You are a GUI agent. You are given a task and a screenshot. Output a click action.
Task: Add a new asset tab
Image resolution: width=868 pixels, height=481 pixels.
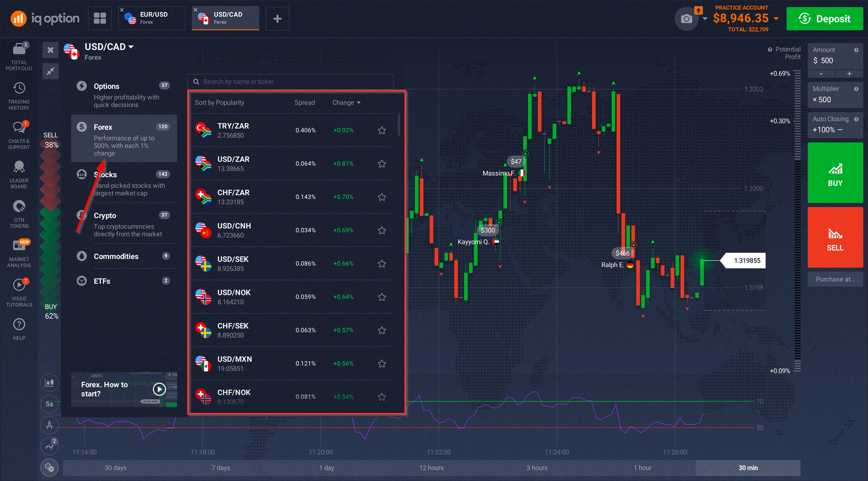pos(277,19)
